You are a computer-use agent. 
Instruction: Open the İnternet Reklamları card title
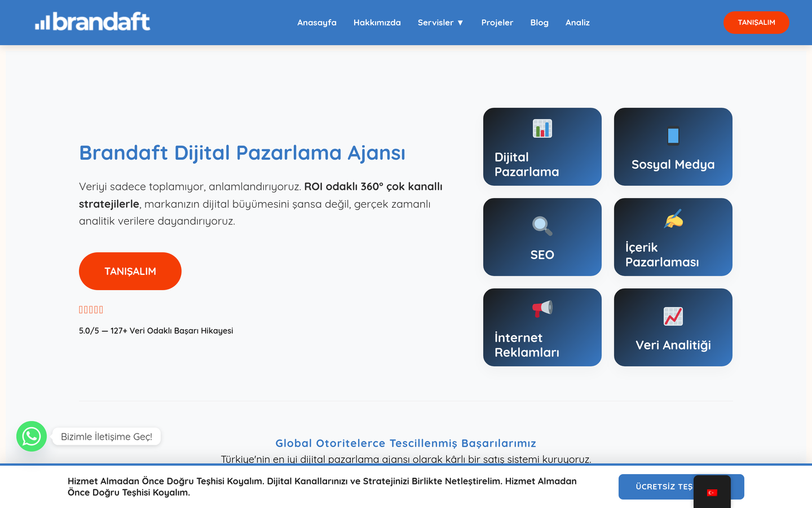[527, 345]
